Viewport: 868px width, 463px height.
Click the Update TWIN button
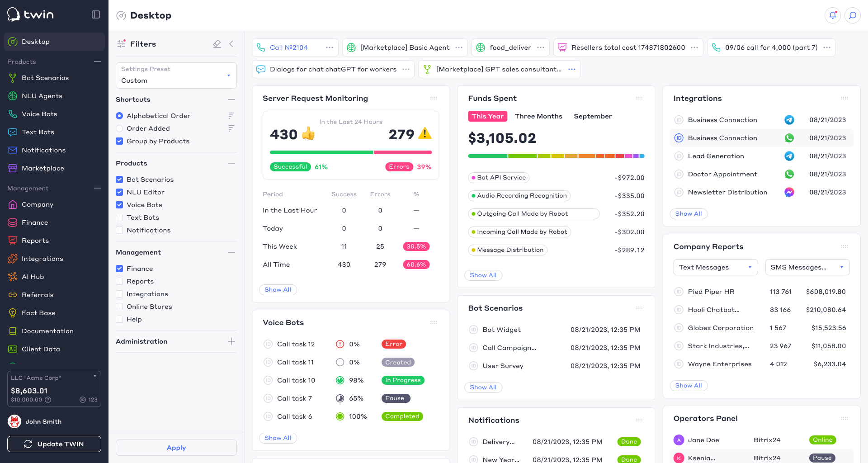coord(54,444)
